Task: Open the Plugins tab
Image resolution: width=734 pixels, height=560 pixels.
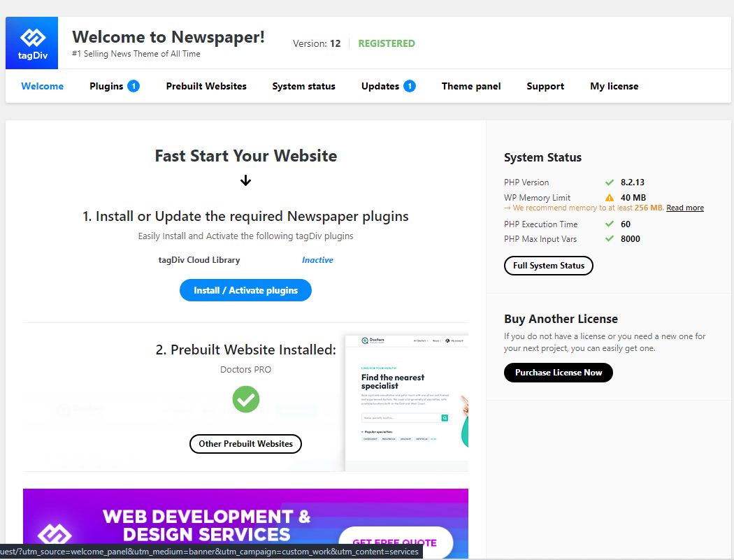Action: tap(106, 86)
